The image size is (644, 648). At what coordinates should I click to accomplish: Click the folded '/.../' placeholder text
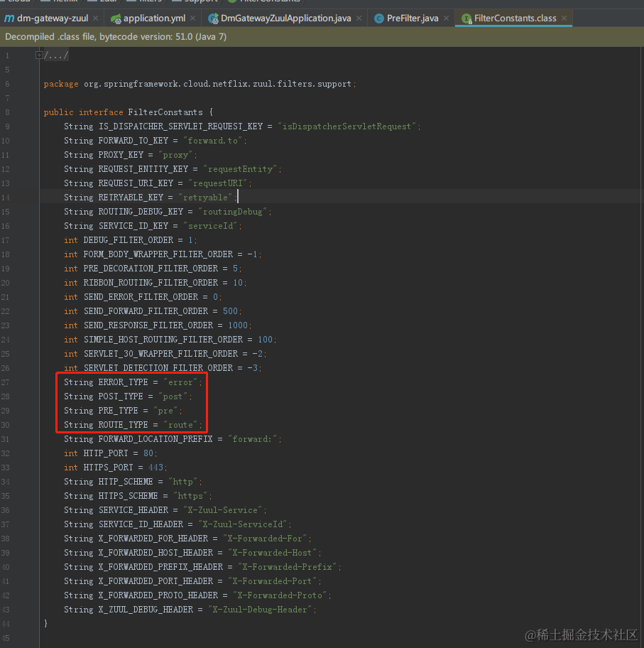[x=56, y=55]
